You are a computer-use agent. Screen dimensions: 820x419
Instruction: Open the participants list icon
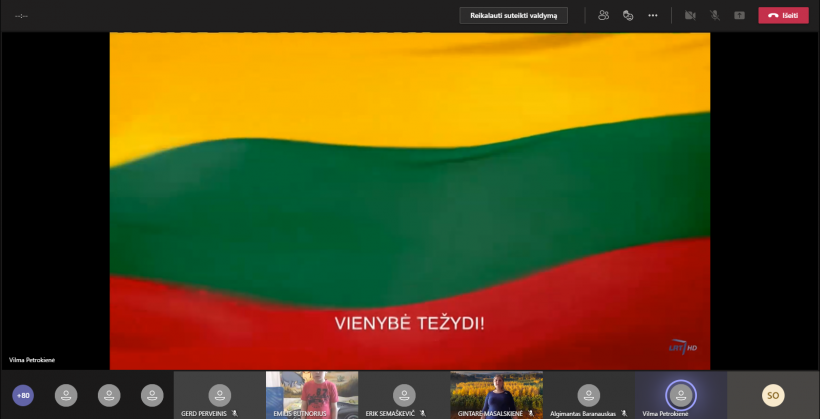point(603,15)
